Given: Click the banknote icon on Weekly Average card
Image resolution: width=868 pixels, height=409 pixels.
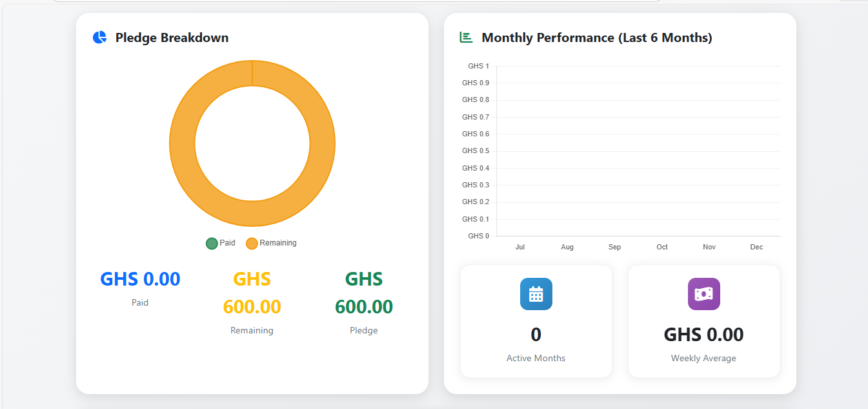Looking at the screenshot, I should [703, 294].
